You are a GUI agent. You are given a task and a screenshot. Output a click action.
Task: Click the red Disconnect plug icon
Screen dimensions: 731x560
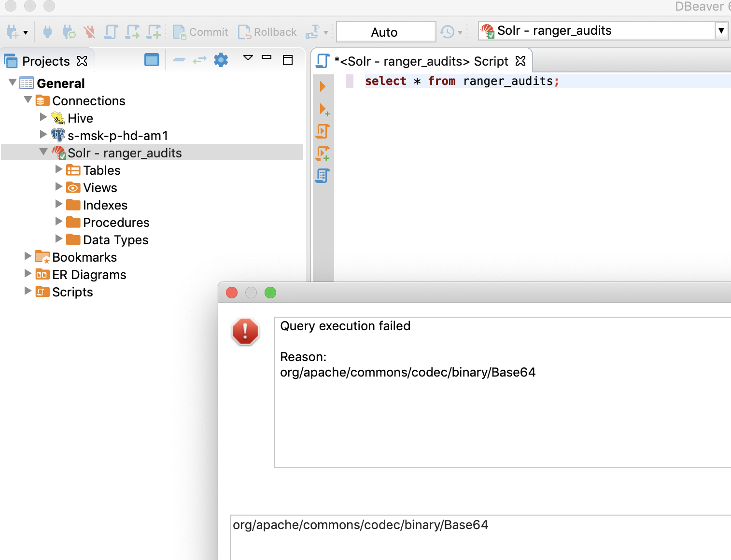point(89,32)
